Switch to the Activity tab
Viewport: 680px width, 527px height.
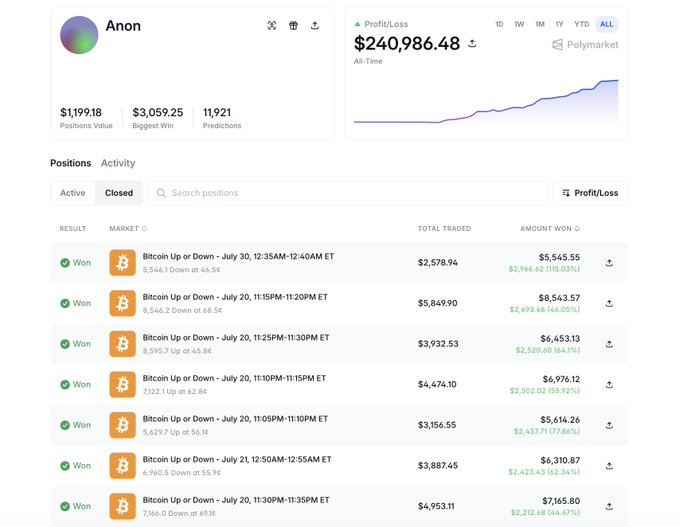(118, 163)
